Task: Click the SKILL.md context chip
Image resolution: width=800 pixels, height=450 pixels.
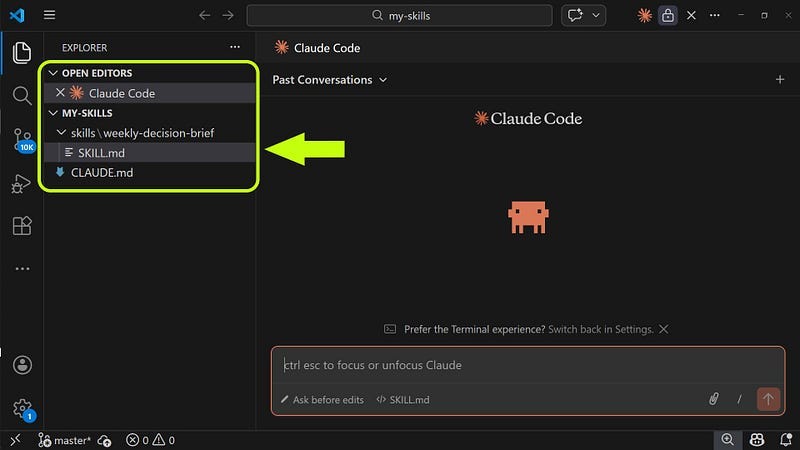Action: 403,399
